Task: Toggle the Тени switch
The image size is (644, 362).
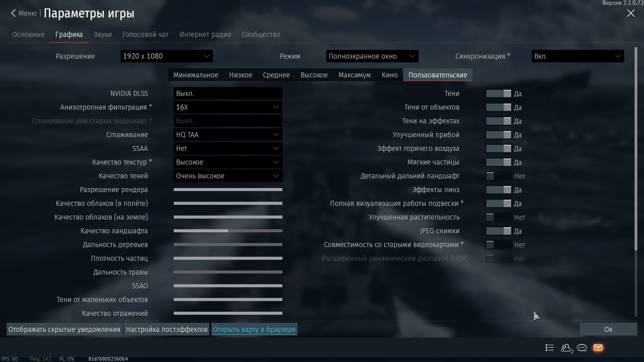Action: (x=499, y=94)
